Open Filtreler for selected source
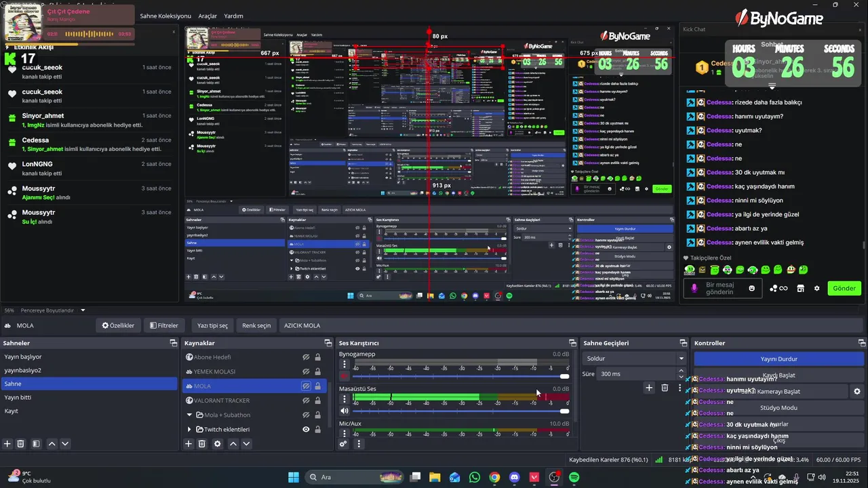 coord(164,325)
